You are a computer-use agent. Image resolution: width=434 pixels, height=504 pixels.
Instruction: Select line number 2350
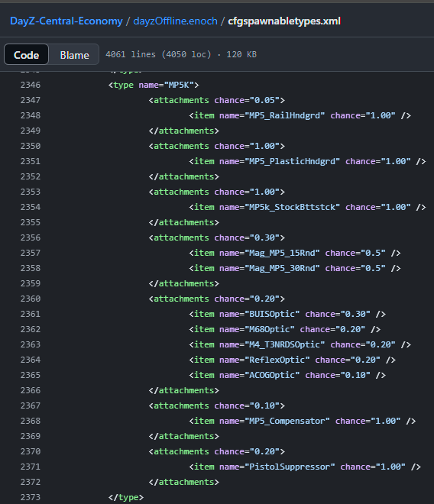[31, 146]
